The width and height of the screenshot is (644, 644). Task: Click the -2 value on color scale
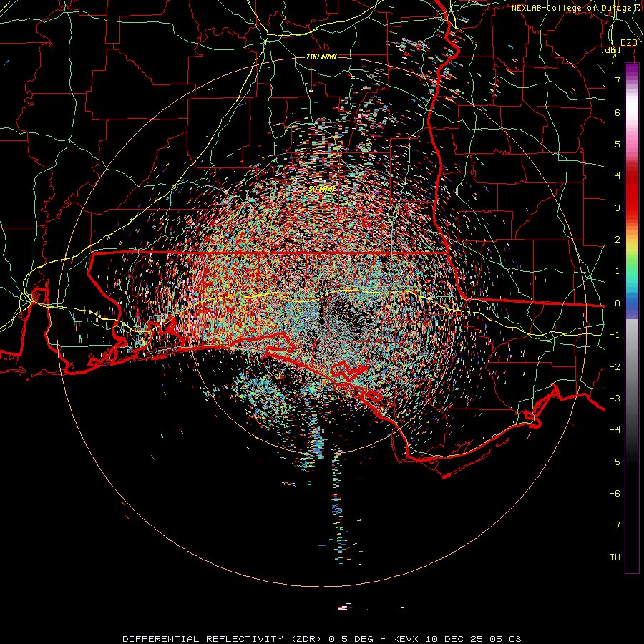pyautogui.click(x=615, y=367)
